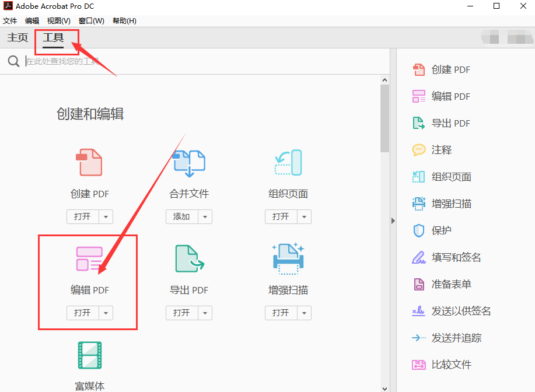Click 打开 button under 导出 PDF

click(x=182, y=313)
